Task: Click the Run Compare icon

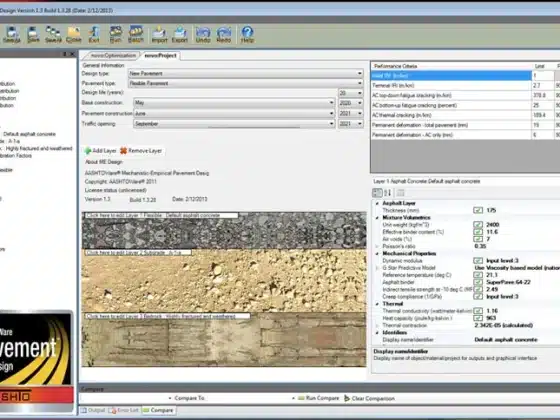Action: 301,398
